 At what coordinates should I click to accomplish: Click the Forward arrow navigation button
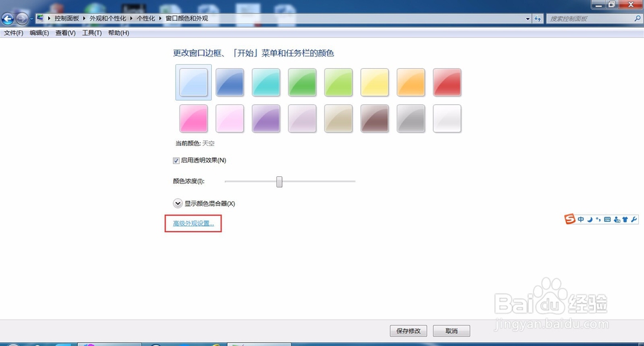pos(22,19)
